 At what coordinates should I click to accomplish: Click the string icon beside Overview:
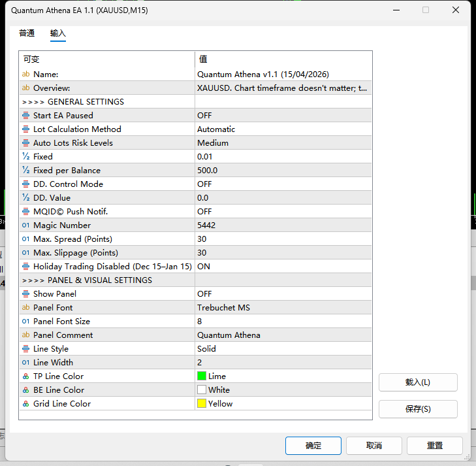point(26,88)
